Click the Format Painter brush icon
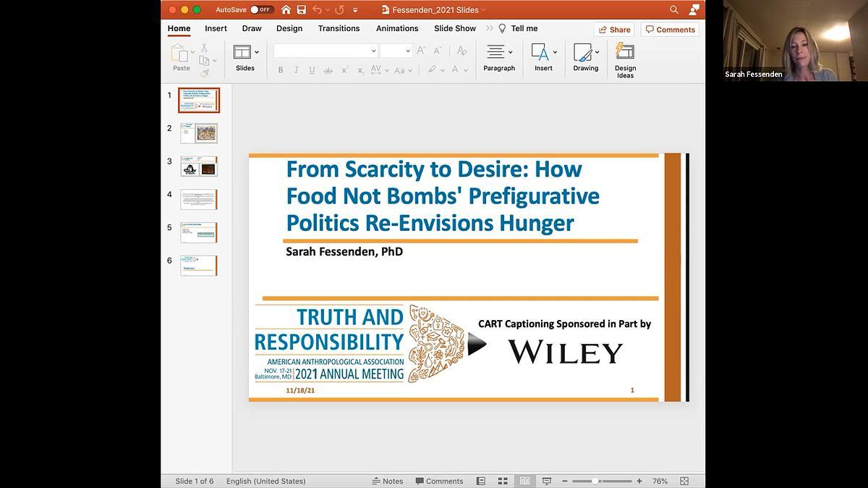The image size is (868, 488). (x=205, y=73)
